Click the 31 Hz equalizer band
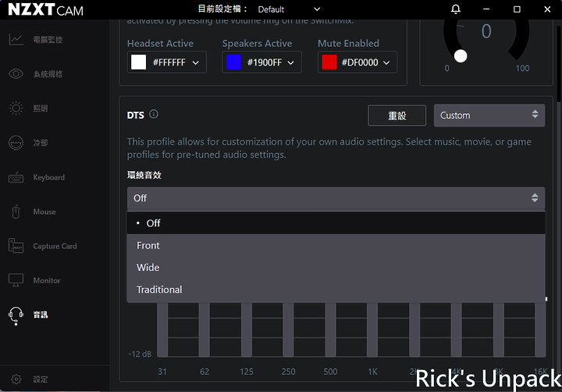The height and width of the screenshot is (392, 562). click(x=162, y=330)
